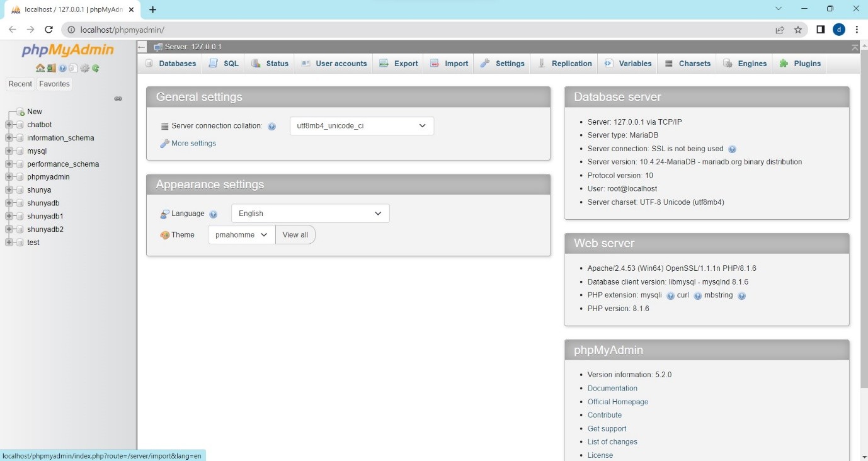Screen dimensions: 868x461
Task: Click the View all themes button
Action: coord(295,235)
